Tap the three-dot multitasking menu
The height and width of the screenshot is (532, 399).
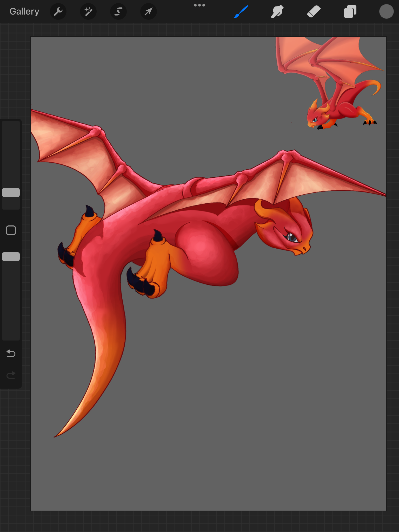(x=199, y=5)
